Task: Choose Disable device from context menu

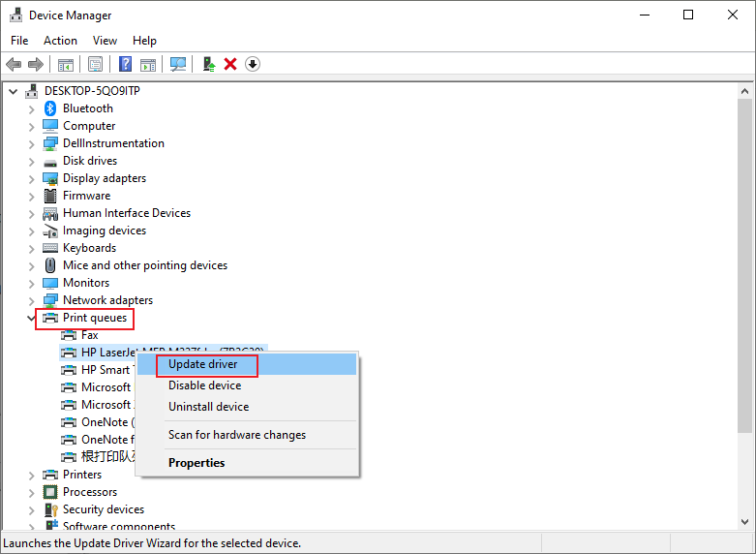Action: tap(247, 385)
